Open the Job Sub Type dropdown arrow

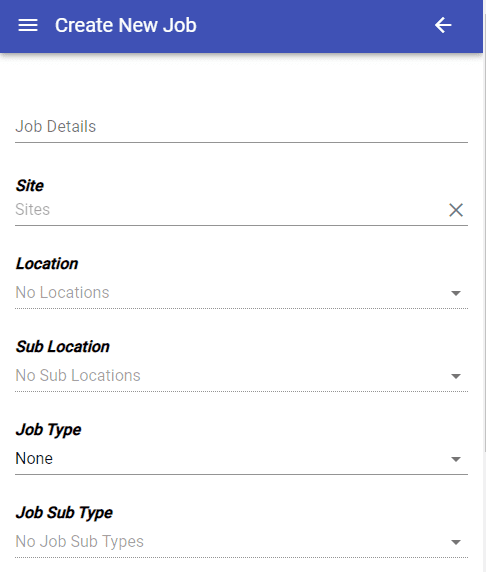tap(456, 542)
